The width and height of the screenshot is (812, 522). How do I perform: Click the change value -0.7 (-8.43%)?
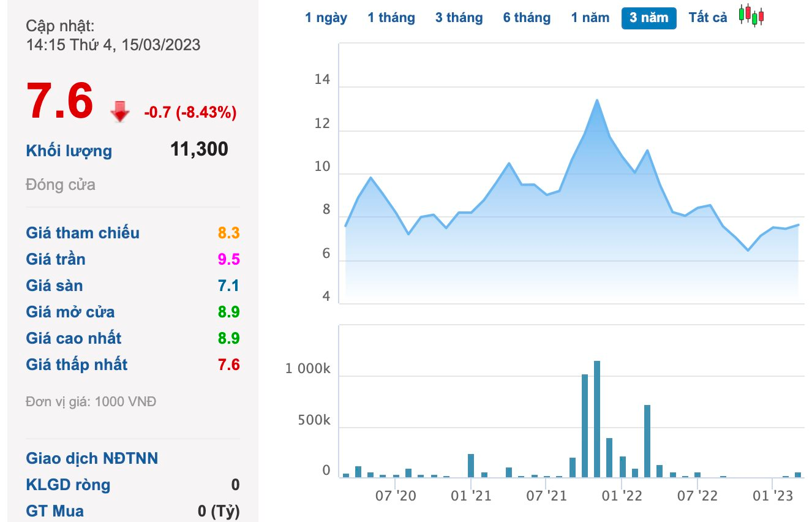[x=190, y=112]
